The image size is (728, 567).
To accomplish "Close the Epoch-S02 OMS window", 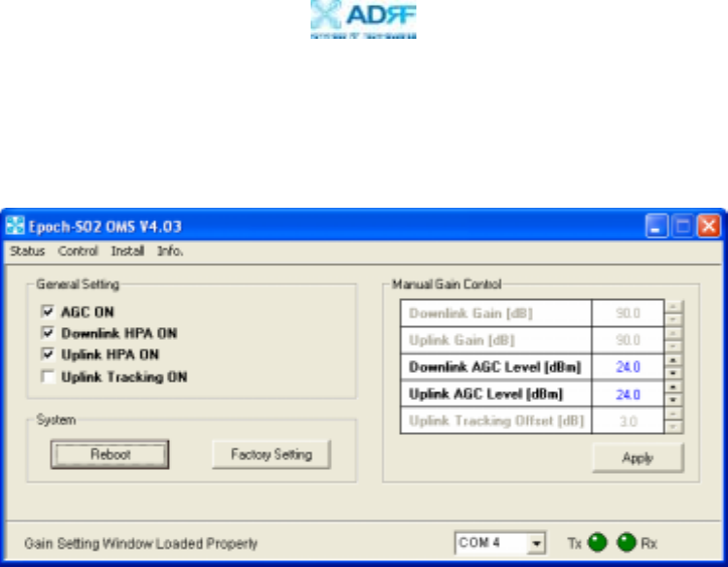I will point(709,226).
